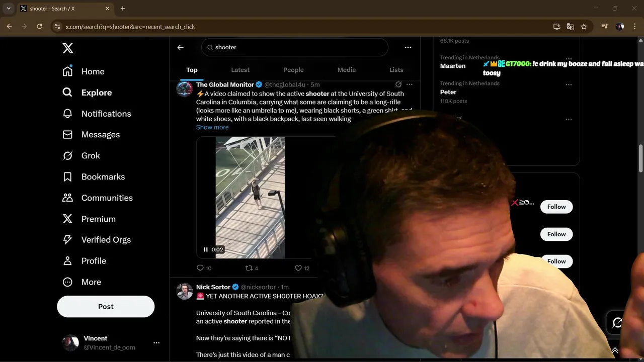Switch to the Latest tab
Screen dimensions: 644x362
click(240, 70)
